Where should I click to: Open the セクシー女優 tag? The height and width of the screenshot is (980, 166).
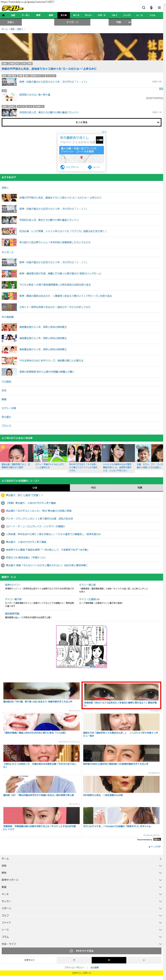tap(9, 408)
